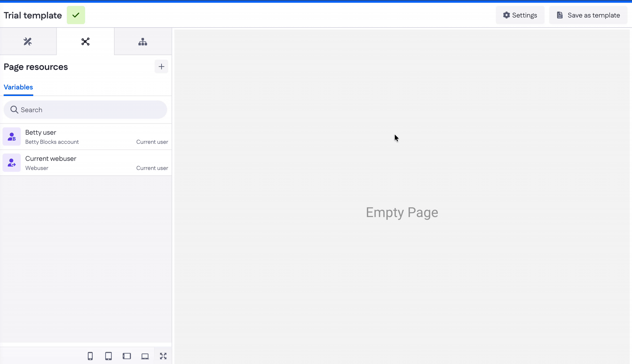Screen dimensions: 632x364
Task: Switch preview to laptop desktop view
Action: [x=145, y=356]
